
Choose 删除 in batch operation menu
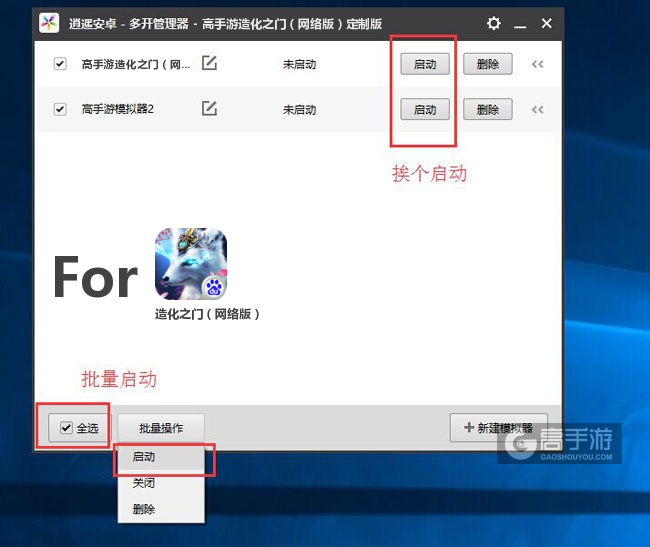coord(161,509)
